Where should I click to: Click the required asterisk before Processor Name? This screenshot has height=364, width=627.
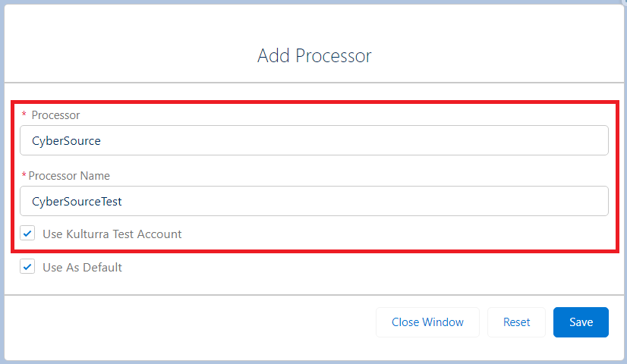pyautogui.click(x=24, y=176)
